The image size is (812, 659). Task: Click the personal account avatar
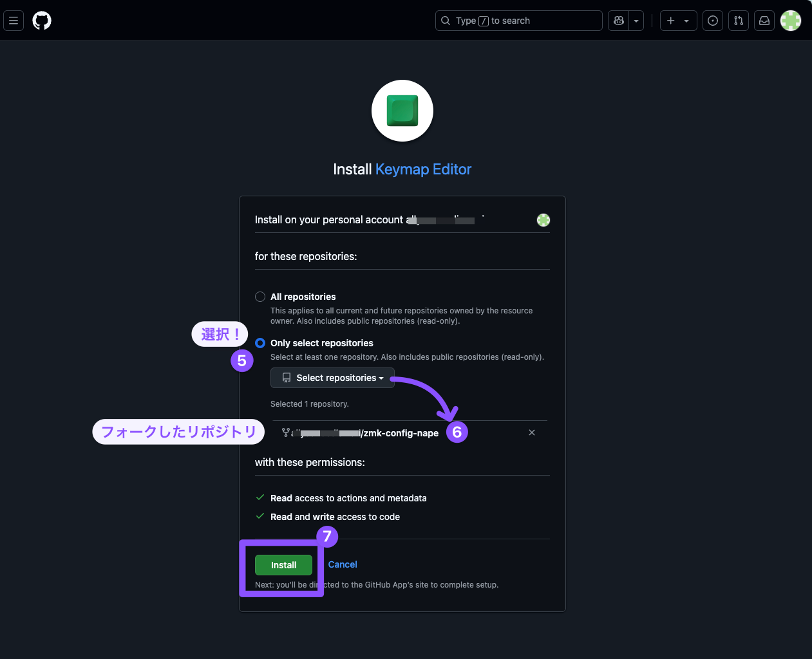[x=543, y=220]
